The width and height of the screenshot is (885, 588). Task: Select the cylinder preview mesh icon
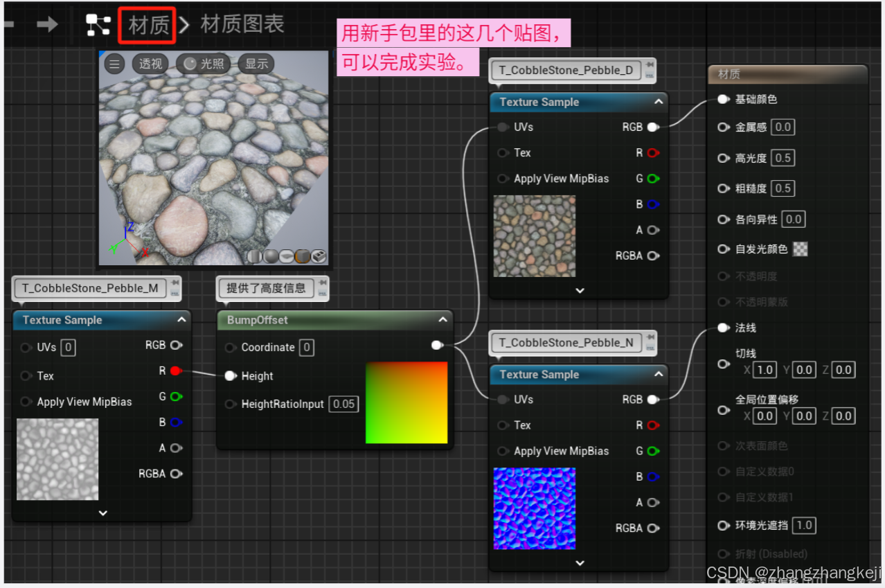[x=255, y=256]
